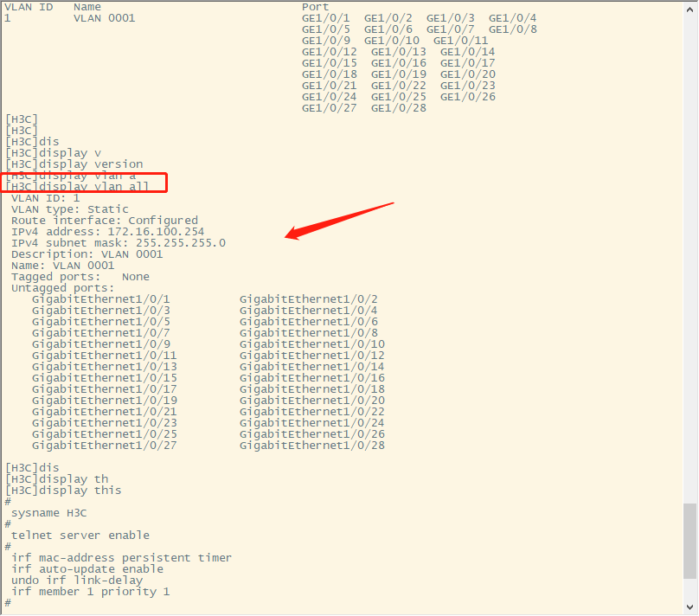Click 'Route interface: Configured' line
699x616 pixels.
point(105,221)
